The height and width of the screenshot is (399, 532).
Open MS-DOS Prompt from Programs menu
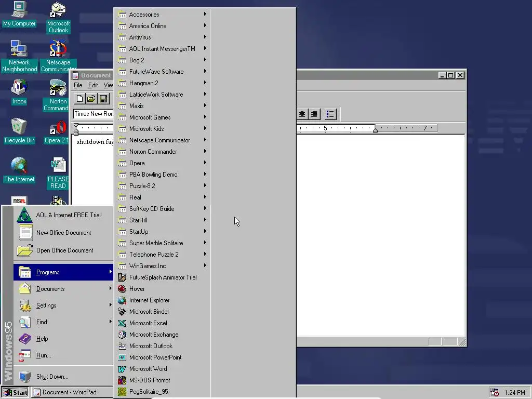[x=162, y=380]
